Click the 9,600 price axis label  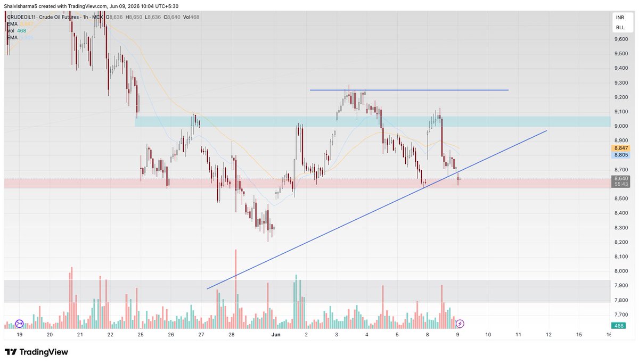621,39
